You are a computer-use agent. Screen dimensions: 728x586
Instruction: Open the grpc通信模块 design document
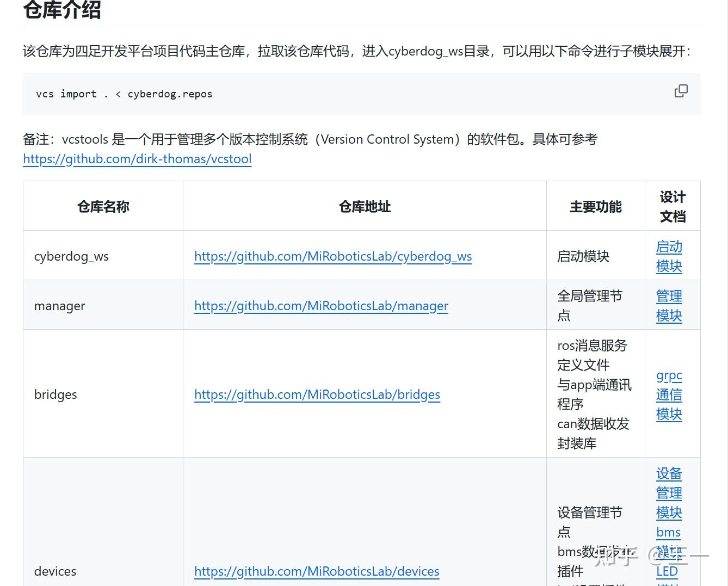[x=669, y=394]
